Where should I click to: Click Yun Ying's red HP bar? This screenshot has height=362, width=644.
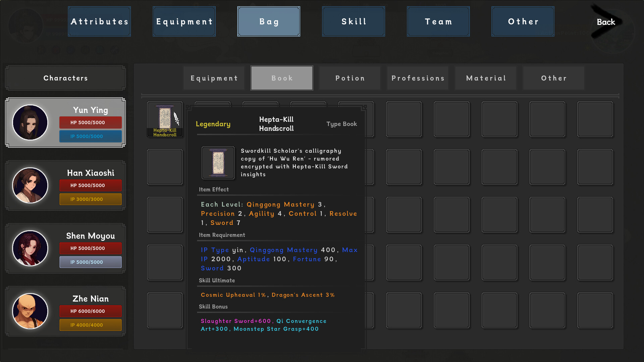[x=91, y=122]
